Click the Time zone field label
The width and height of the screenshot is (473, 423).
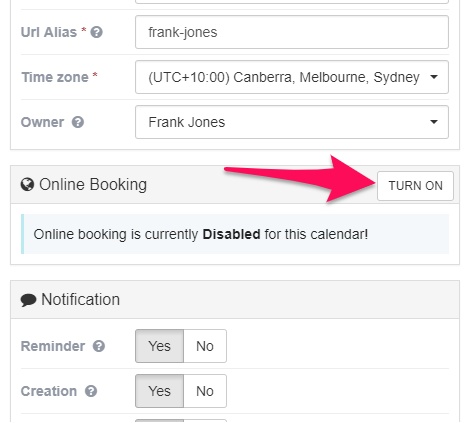pyautogui.click(x=55, y=77)
